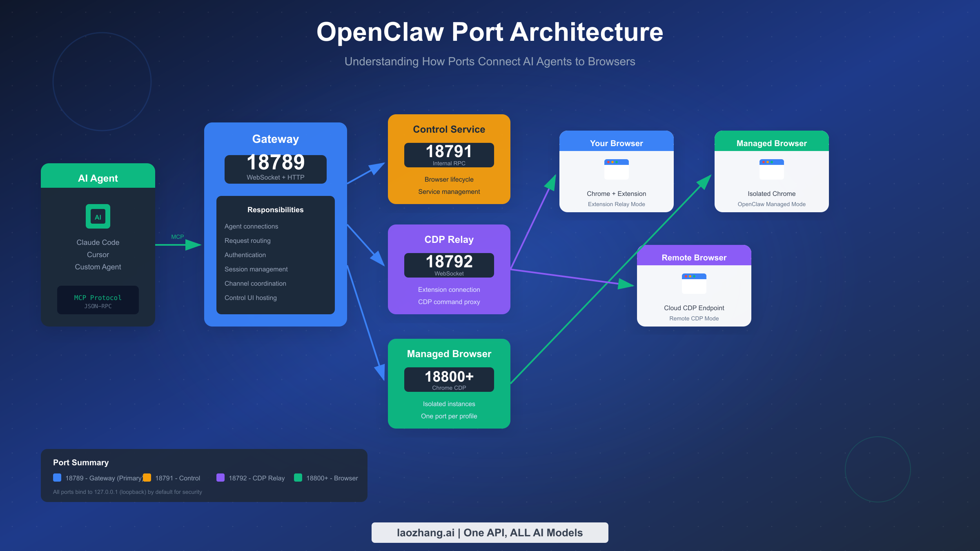Click the AI icon in the AI Agent card
This screenshot has width=980, height=551.
[x=98, y=216]
